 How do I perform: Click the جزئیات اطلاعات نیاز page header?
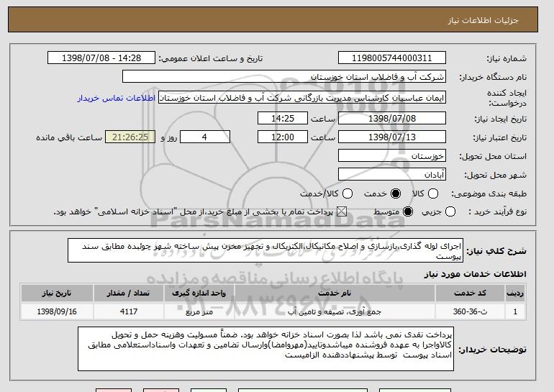[x=483, y=20]
